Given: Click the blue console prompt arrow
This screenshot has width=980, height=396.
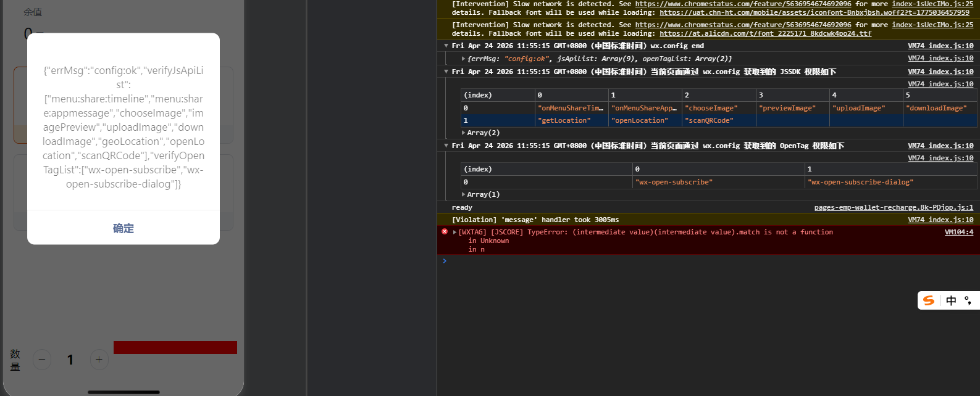Looking at the screenshot, I should click(445, 261).
